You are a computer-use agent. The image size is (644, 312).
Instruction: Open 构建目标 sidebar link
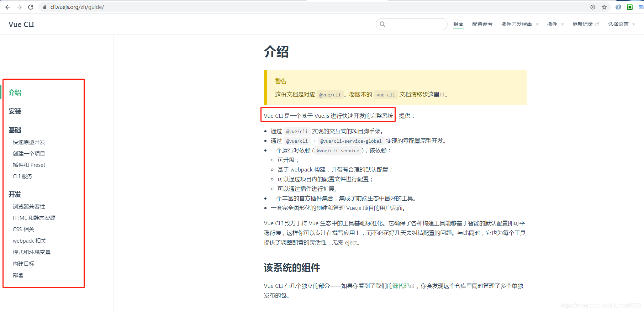point(23,264)
